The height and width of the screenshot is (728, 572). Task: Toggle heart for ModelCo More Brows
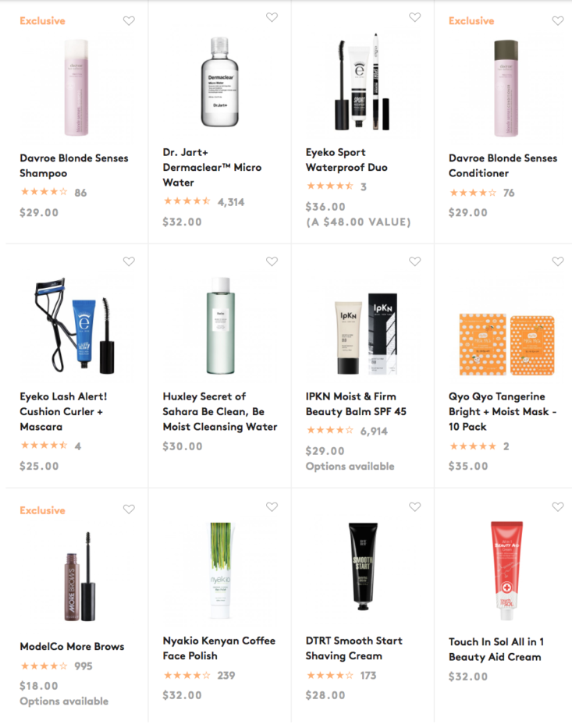tap(129, 510)
